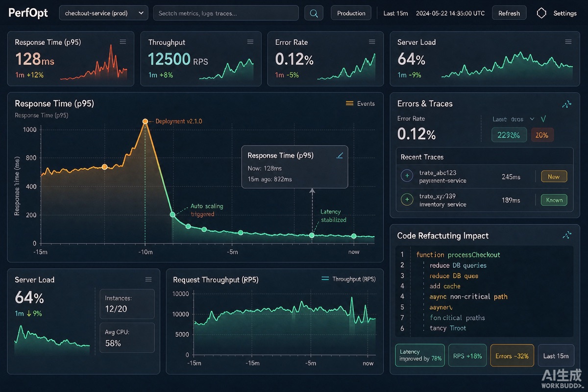Open bottom Server Load panel hamburger menu

[148, 279]
